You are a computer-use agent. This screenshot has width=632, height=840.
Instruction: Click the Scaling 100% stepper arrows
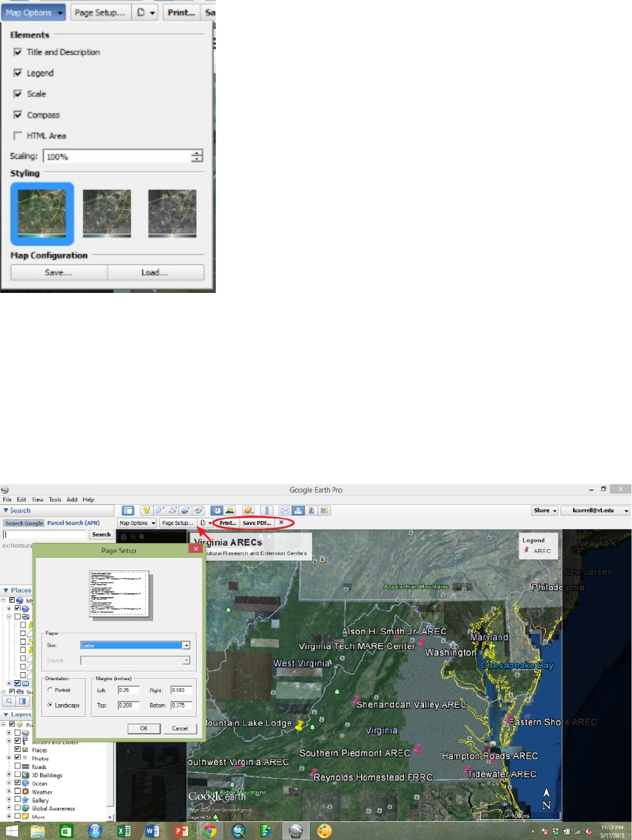(197, 156)
